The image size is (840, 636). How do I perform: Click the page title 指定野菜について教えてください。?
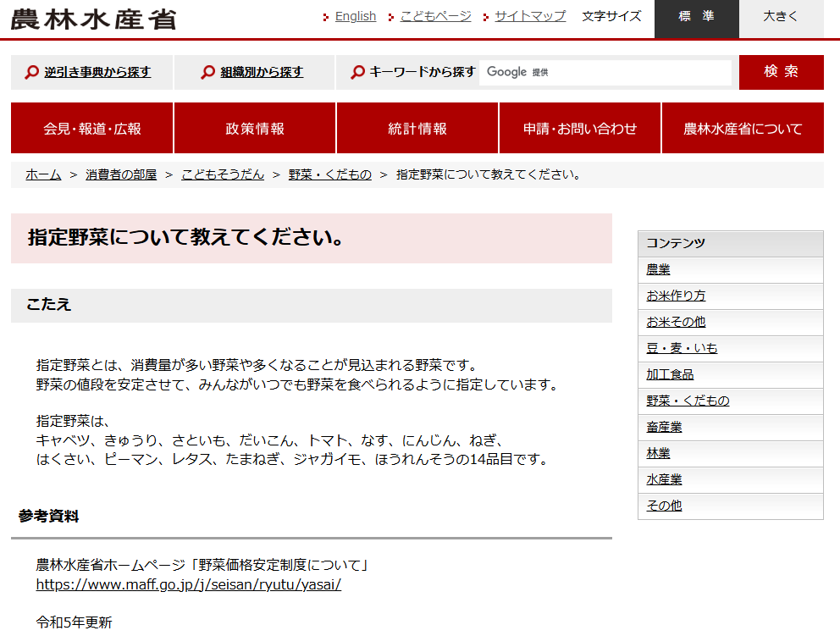(186, 237)
